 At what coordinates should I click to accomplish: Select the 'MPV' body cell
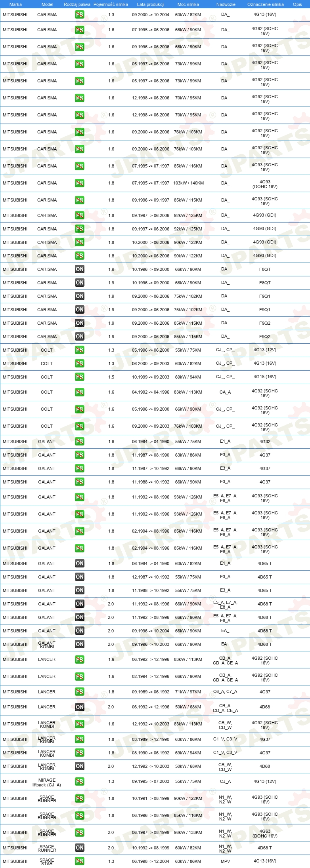point(225,861)
